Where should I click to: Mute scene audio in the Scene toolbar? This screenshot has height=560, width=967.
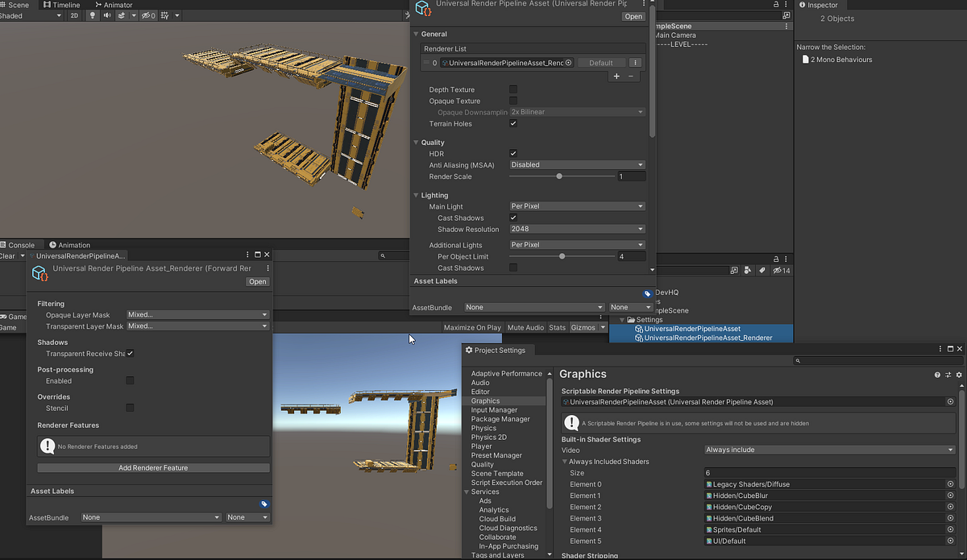pyautogui.click(x=107, y=15)
